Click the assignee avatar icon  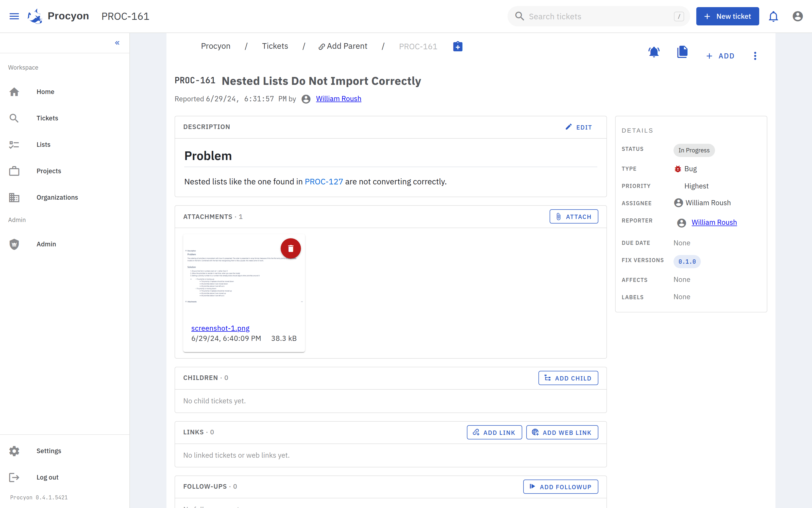679,203
